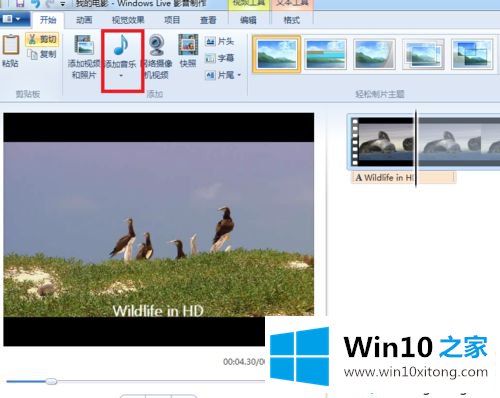Add Credits (片尾)
The height and width of the screenshot is (398, 500).
(x=219, y=75)
